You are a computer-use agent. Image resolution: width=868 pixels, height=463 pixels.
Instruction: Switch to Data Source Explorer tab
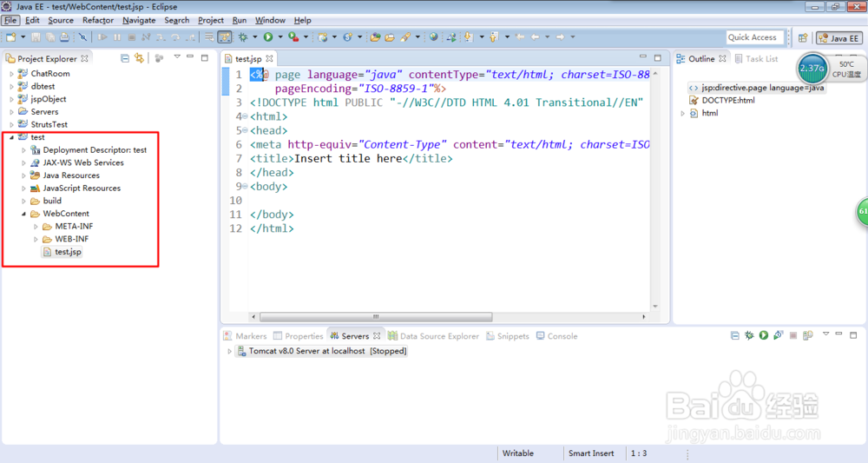(433, 336)
